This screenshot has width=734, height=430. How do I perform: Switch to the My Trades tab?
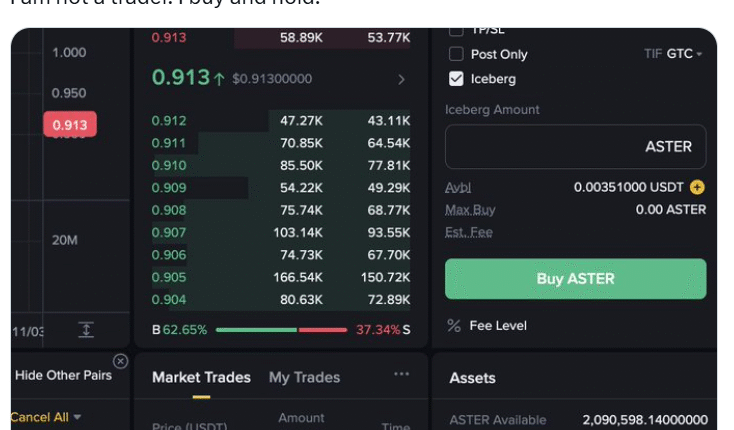[x=304, y=377]
